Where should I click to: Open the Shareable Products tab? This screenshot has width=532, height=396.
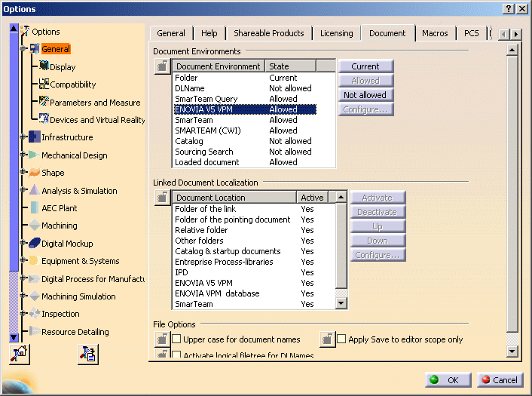click(269, 33)
